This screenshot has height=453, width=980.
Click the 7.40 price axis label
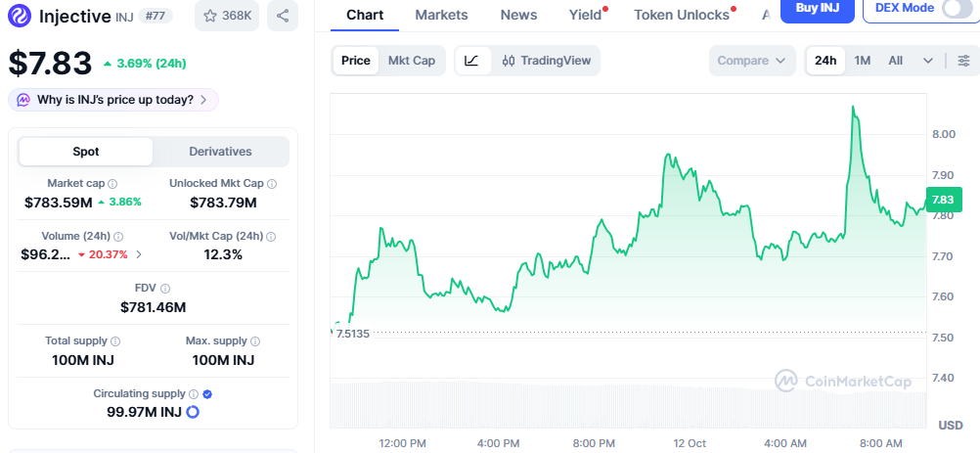(944, 378)
